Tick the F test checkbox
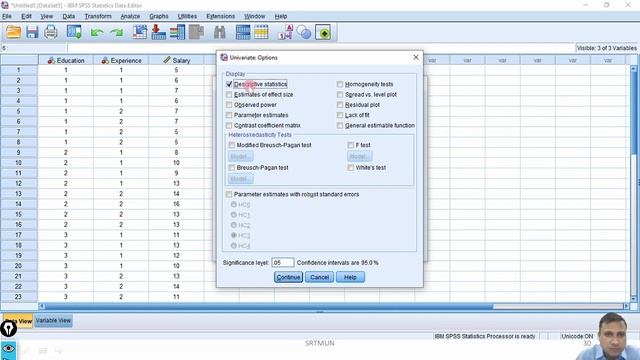This screenshot has height=360, width=640. [351, 145]
